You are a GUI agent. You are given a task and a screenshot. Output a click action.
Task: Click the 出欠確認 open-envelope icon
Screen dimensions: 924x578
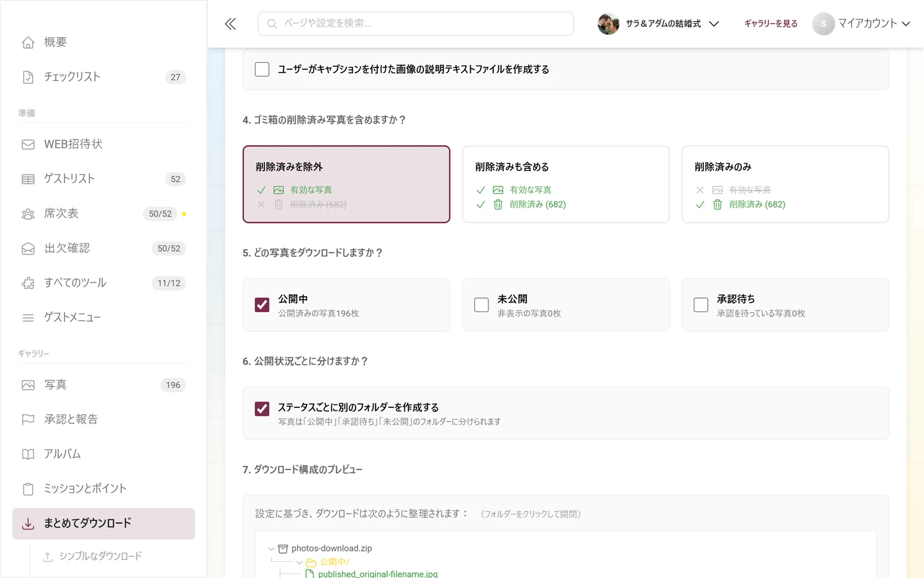click(28, 249)
